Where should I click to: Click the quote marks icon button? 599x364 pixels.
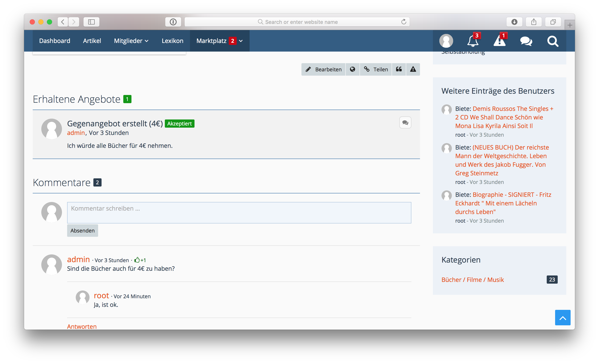399,69
